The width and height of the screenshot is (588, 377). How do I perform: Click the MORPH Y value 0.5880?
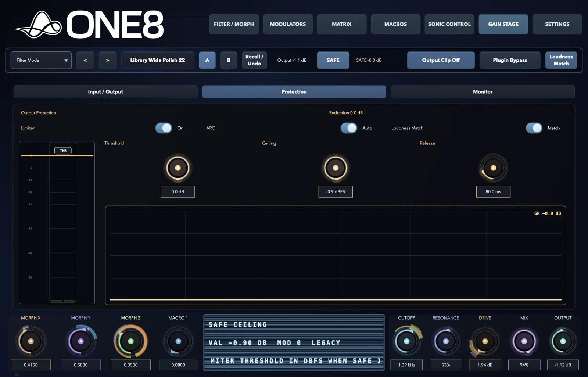tap(81, 365)
